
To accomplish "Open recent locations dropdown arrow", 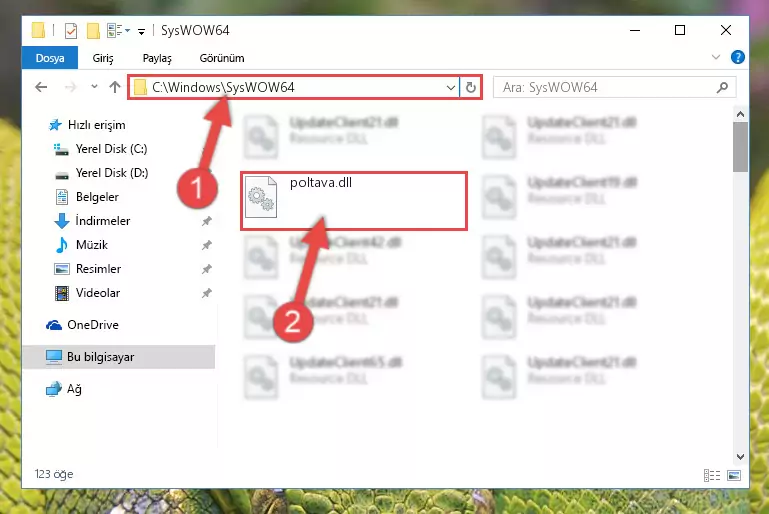I will (94, 87).
